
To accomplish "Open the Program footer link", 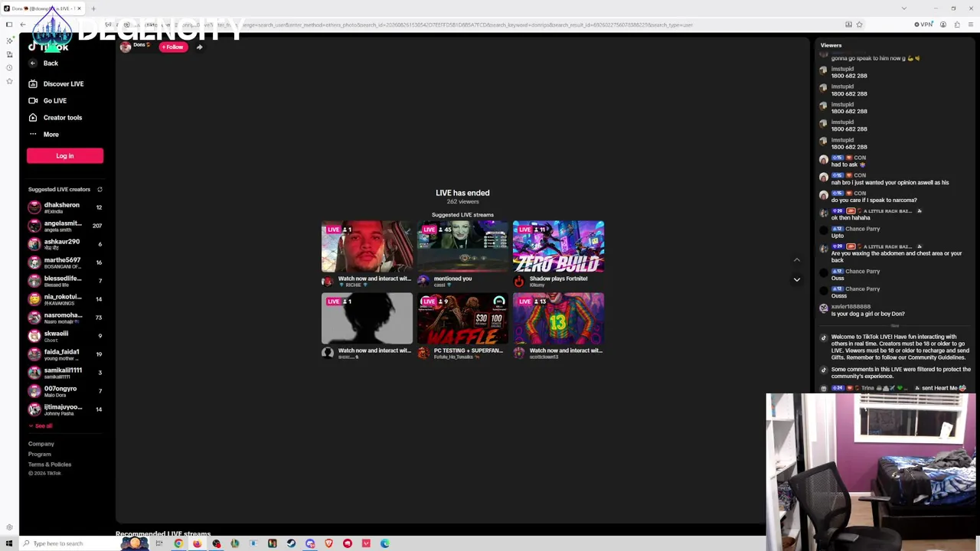I will [40, 455].
